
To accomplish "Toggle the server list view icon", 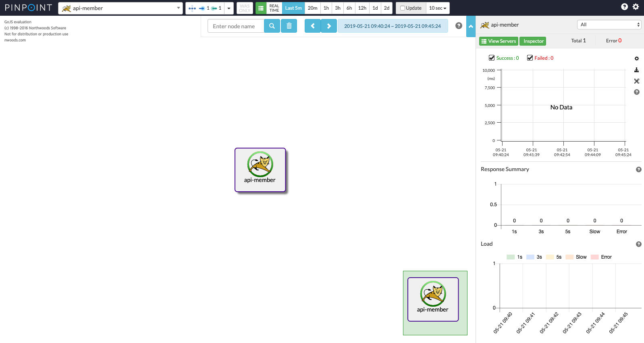I will coord(261,8).
